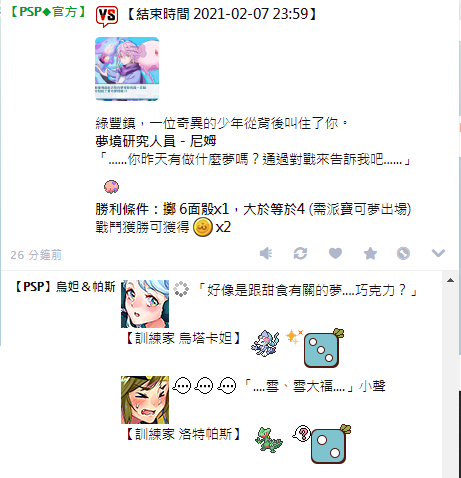The width and height of the screenshot is (461, 478).
Task: Open the 26 分鐘前 timestamp link
Action: coord(36,255)
